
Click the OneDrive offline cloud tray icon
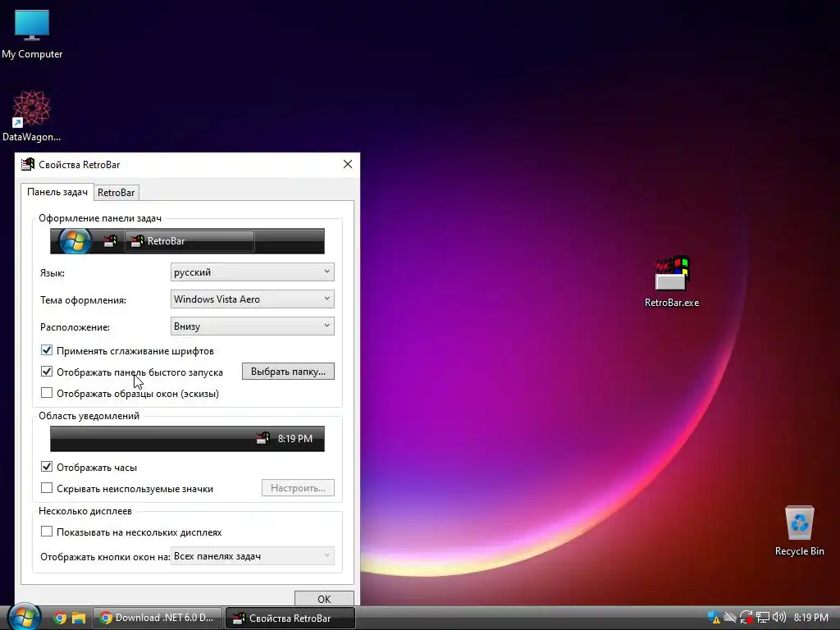tap(729, 618)
